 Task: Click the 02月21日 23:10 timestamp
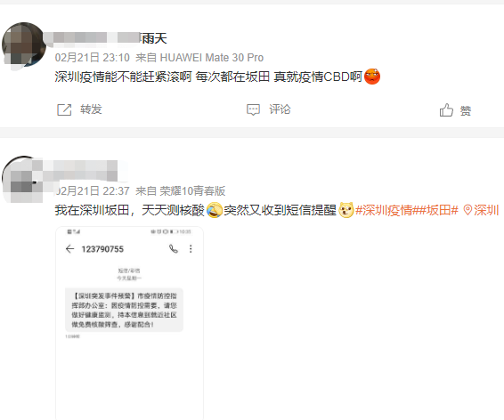pyautogui.click(x=93, y=58)
